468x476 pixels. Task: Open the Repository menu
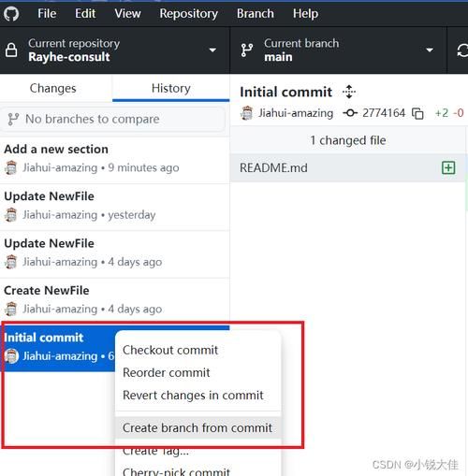pyautogui.click(x=189, y=14)
